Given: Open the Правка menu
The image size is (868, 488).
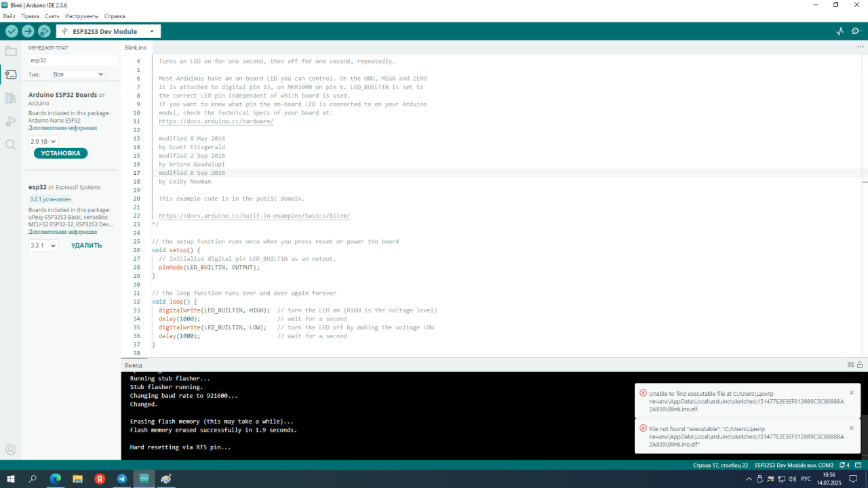Looking at the screenshot, I should pos(31,16).
